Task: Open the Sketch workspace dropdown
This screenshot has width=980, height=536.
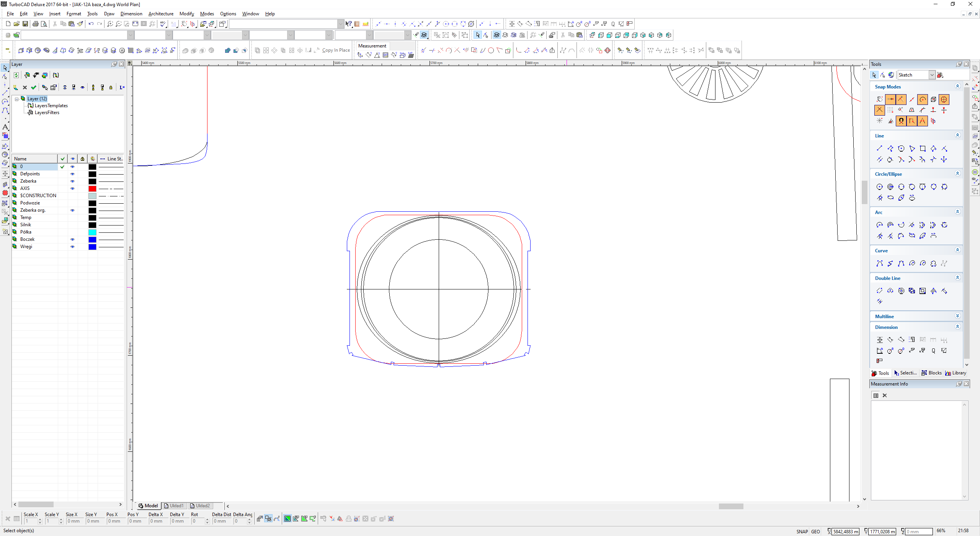Action: click(932, 75)
